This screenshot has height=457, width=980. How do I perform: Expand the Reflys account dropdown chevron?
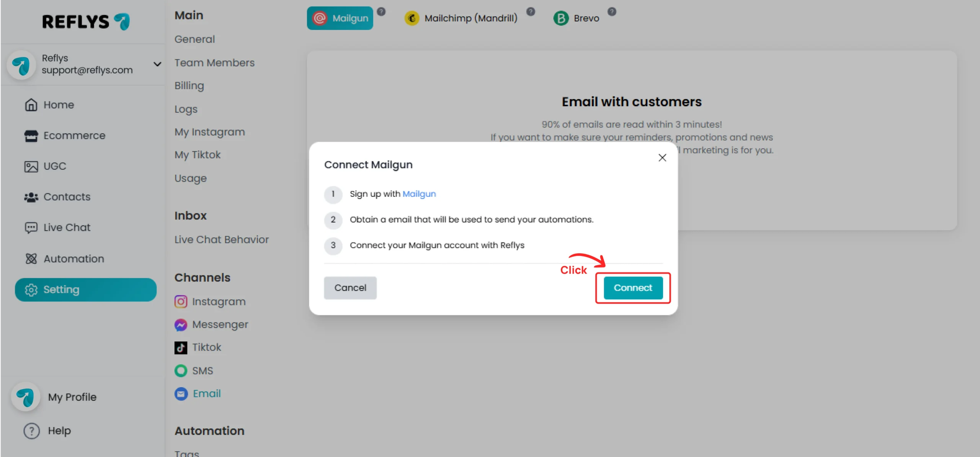157,64
